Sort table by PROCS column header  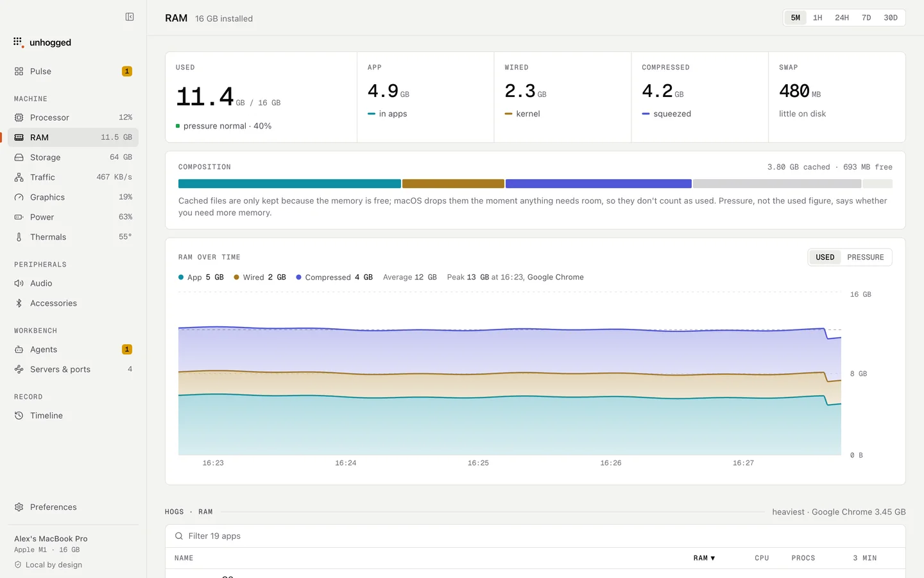pos(803,558)
